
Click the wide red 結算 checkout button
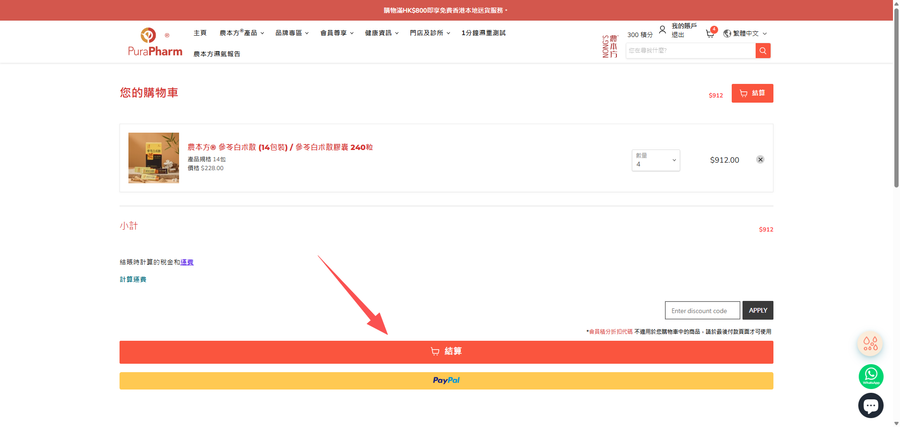click(446, 352)
